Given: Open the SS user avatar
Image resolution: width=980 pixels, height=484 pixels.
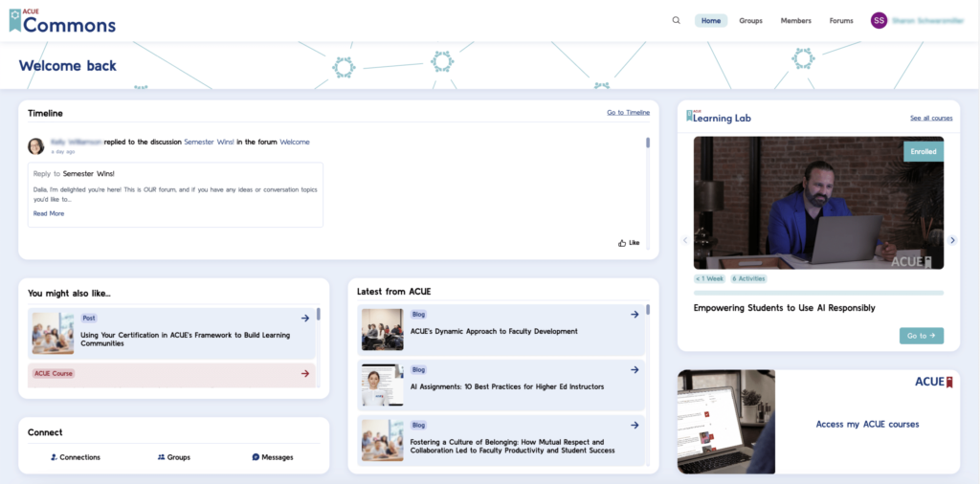Looking at the screenshot, I should pos(879,20).
